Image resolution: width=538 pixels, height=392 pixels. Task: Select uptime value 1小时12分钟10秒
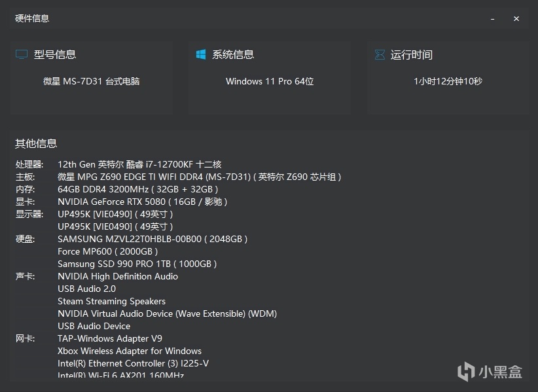click(448, 81)
